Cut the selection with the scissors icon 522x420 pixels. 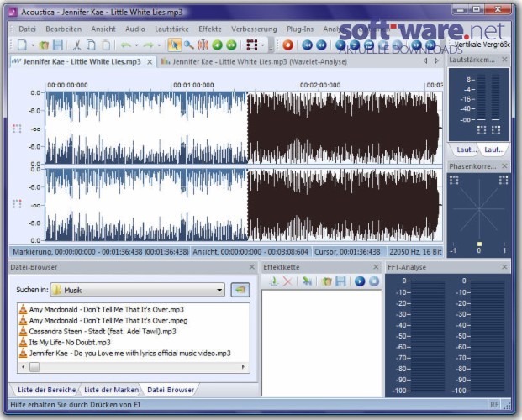click(76, 45)
